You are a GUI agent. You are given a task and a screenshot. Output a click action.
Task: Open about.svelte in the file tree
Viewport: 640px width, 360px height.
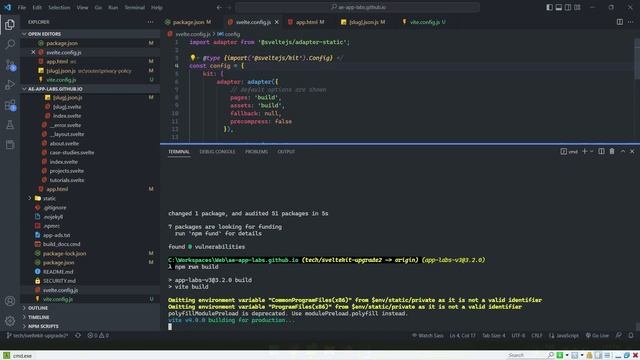[64, 143]
